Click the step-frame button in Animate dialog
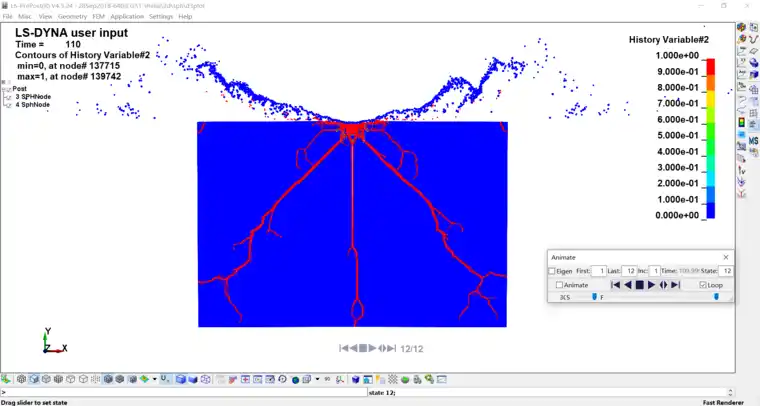The height and width of the screenshot is (406, 760). (x=664, y=285)
